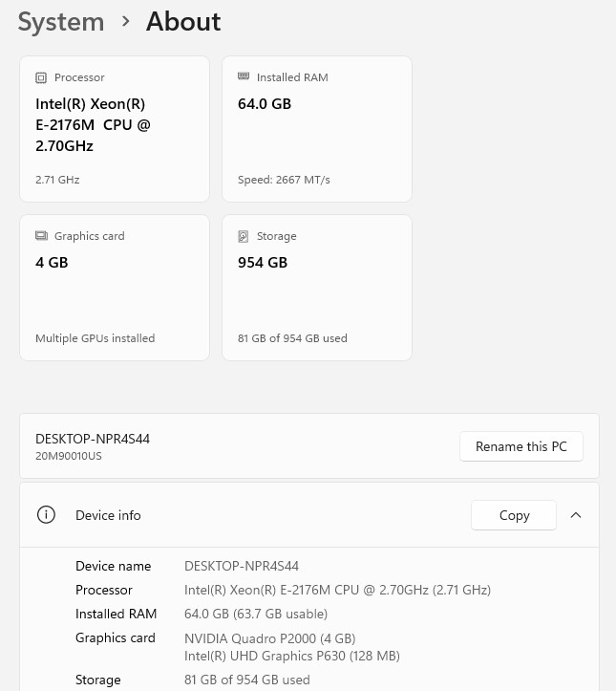Click the Installed RAM memory icon
The image size is (616, 691).
pos(244,76)
